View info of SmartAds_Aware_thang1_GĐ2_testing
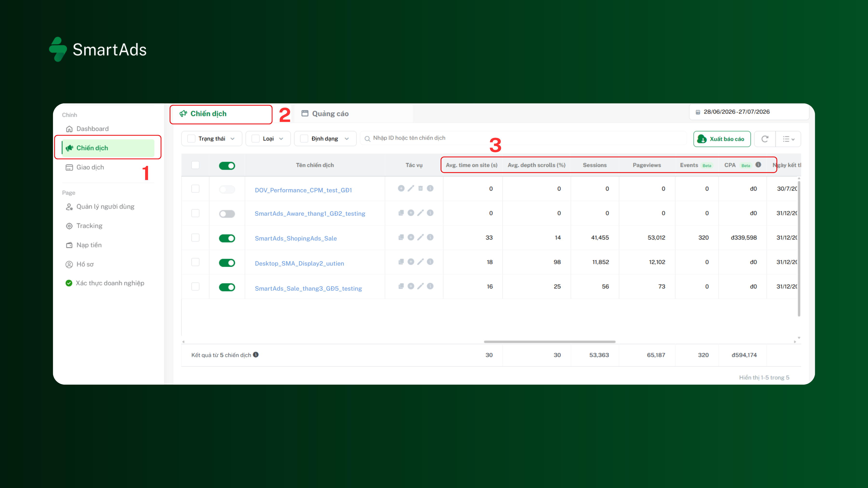The width and height of the screenshot is (868, 488). (x=430, y=213)
